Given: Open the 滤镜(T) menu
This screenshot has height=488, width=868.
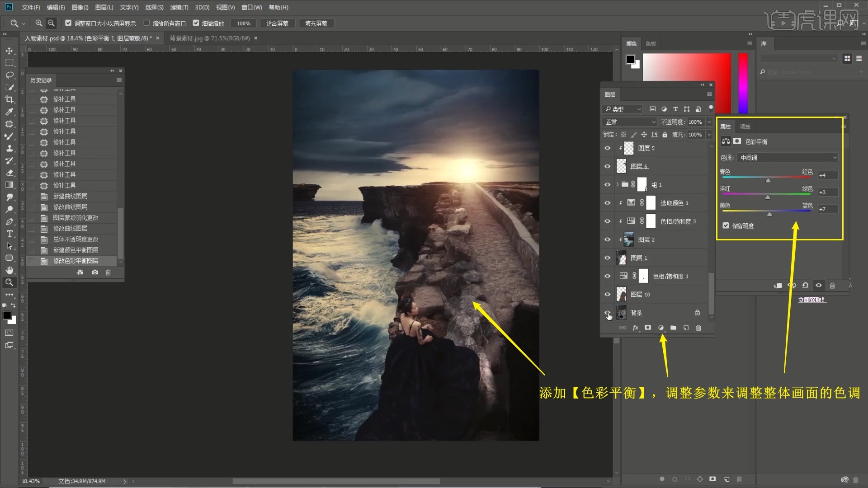Looking at the screenshot, I should (x=179, y=7).
